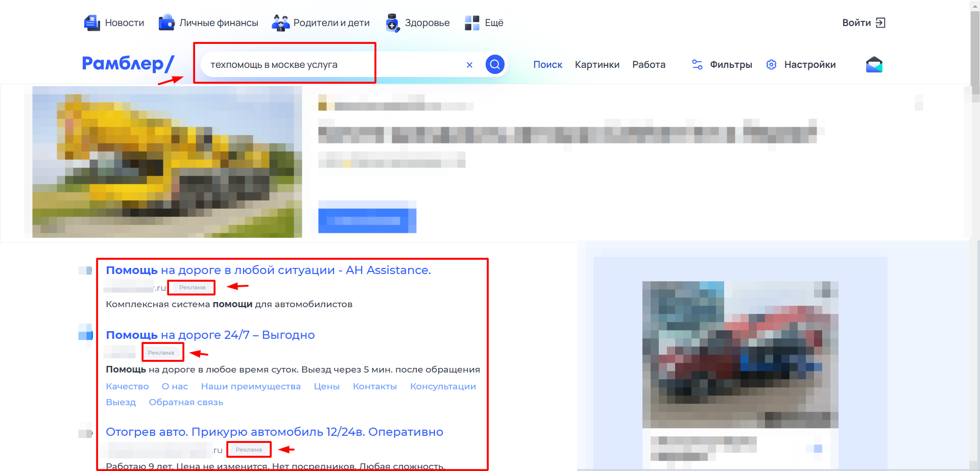Follow the Цены sitelink
This screenshot has height=471, width=980.
327,386
